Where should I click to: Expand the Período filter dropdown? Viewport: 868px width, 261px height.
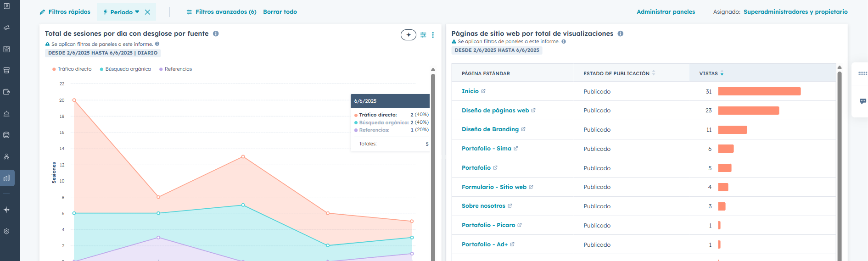point(122,12)
